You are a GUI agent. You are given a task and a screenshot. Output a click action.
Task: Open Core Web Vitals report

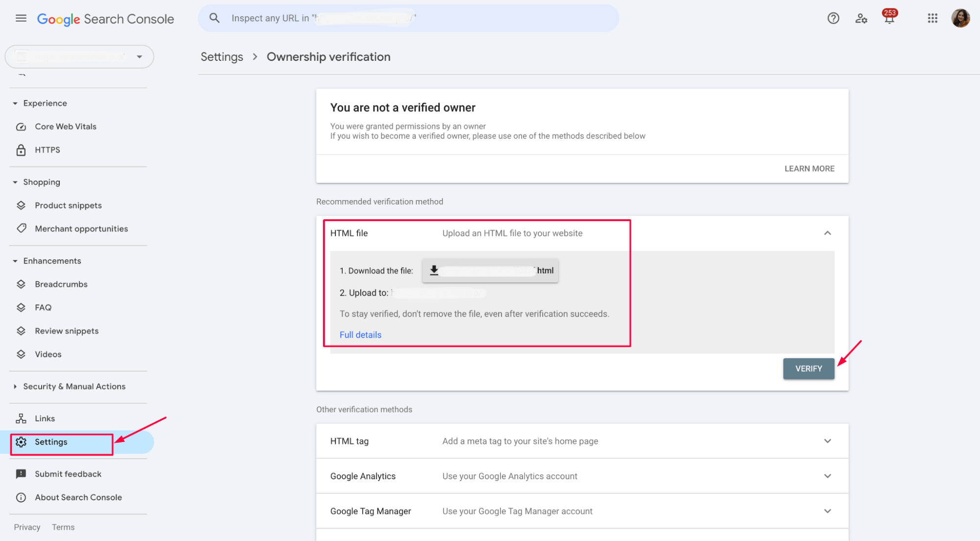tap(66, 127)
